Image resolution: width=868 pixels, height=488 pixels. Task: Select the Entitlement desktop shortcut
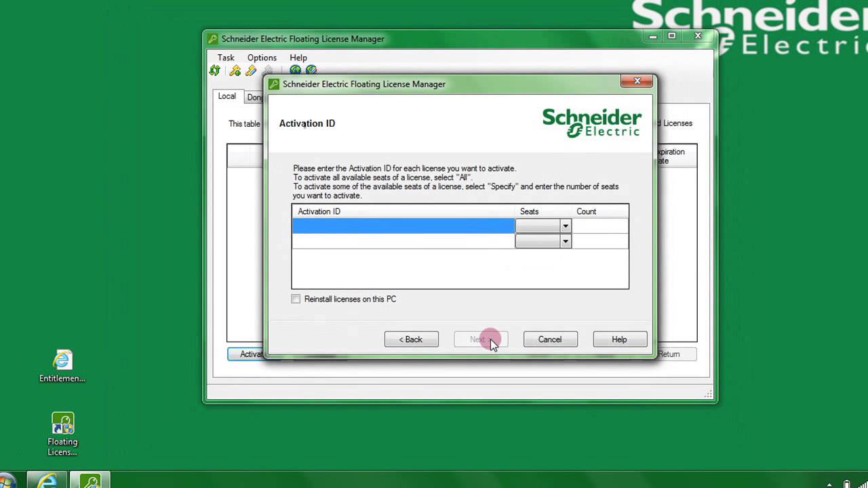62,366
